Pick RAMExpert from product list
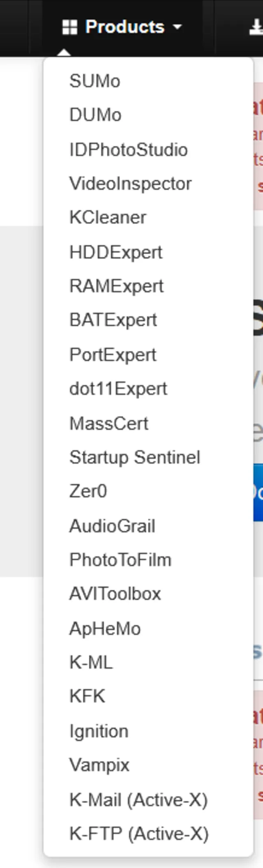This screenshot has width=263, height=868. (117, 286)
